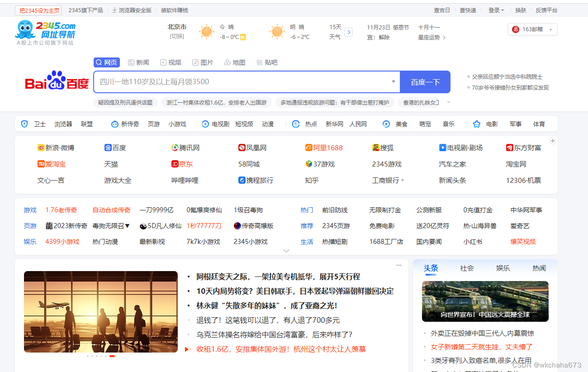This screenshot has width=588, height=372.
Task: Switch to the 社会 news tab
Action: click(x=467, y=268)
